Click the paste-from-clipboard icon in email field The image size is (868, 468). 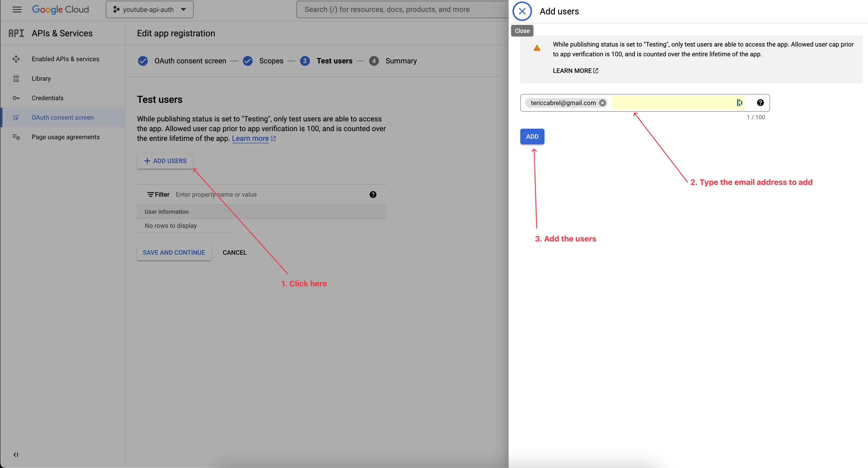pyautogui.click(x=740, y=102)
